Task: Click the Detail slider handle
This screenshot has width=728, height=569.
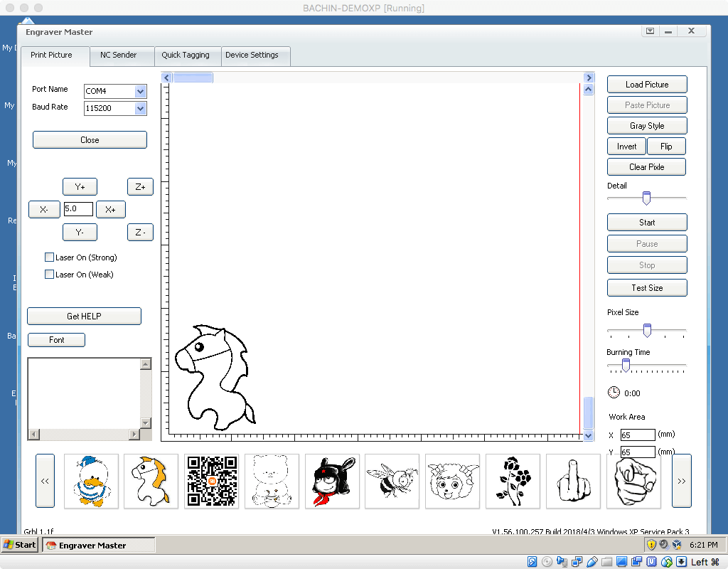Action: coord(646,198)
